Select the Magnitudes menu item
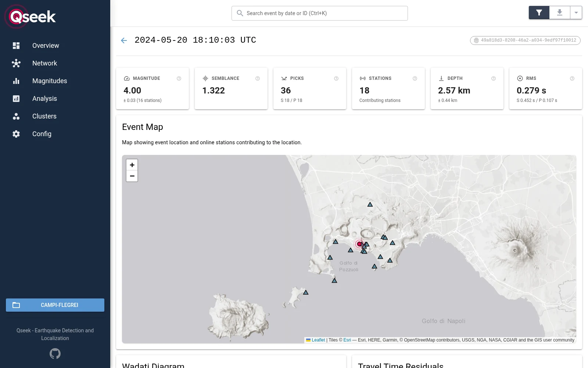 [x=55, y=81]
